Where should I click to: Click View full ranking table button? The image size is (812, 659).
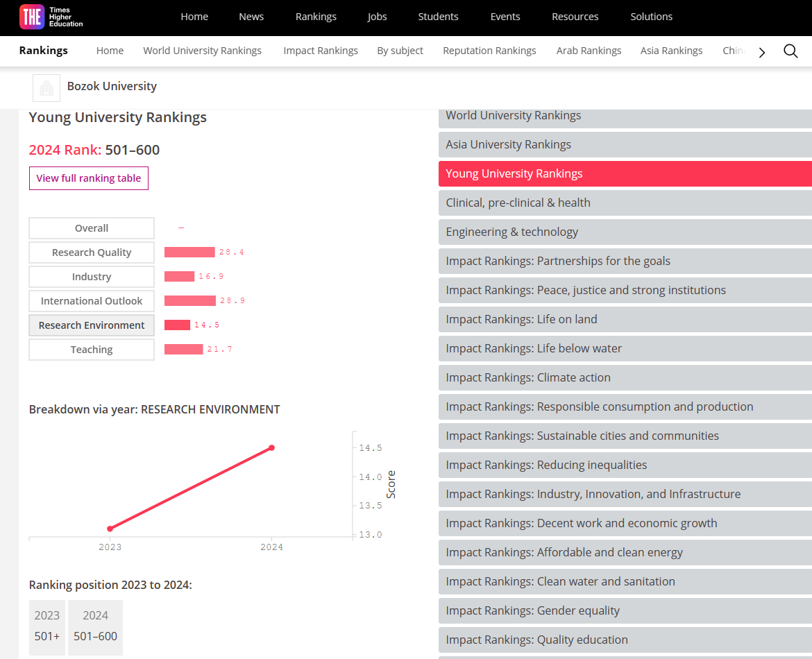[x=89, y=178]
